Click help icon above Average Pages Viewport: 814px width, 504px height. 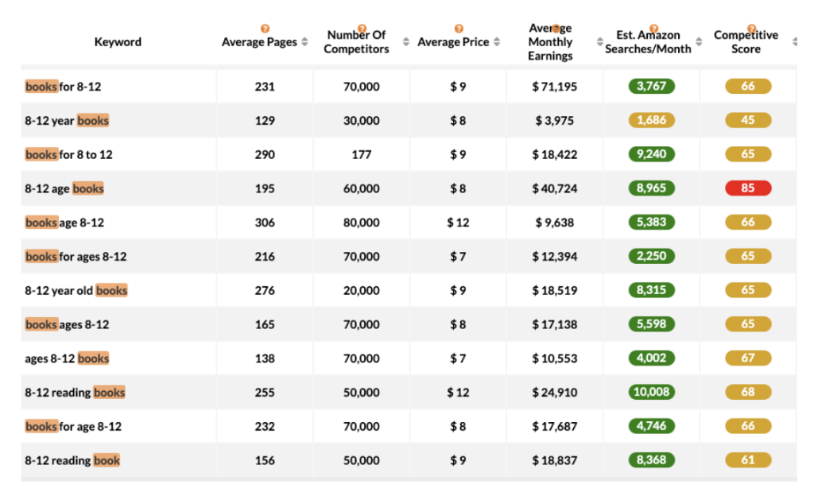(265, 29)
